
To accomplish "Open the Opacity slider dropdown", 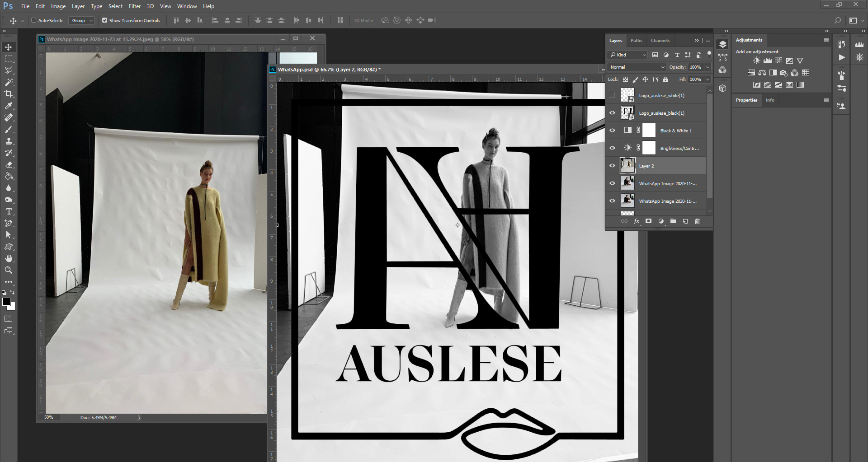I will 708,67.
